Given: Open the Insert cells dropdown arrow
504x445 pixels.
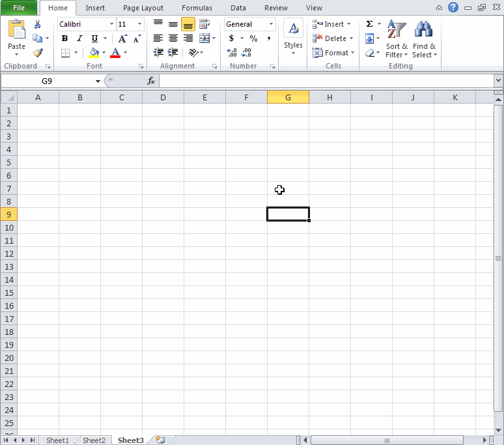Looking at the screenshot, I should (349, 24).
